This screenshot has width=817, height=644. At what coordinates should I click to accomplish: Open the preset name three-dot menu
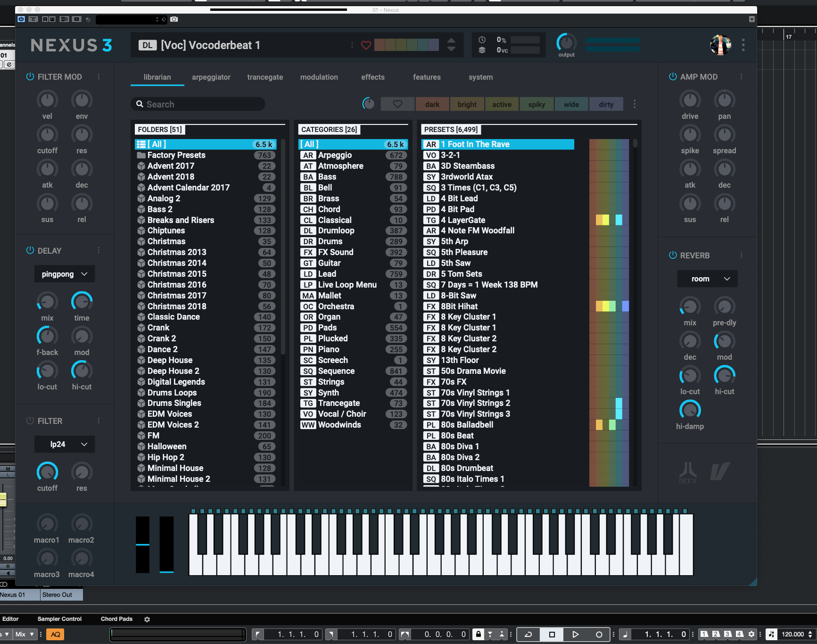point(352,45)
